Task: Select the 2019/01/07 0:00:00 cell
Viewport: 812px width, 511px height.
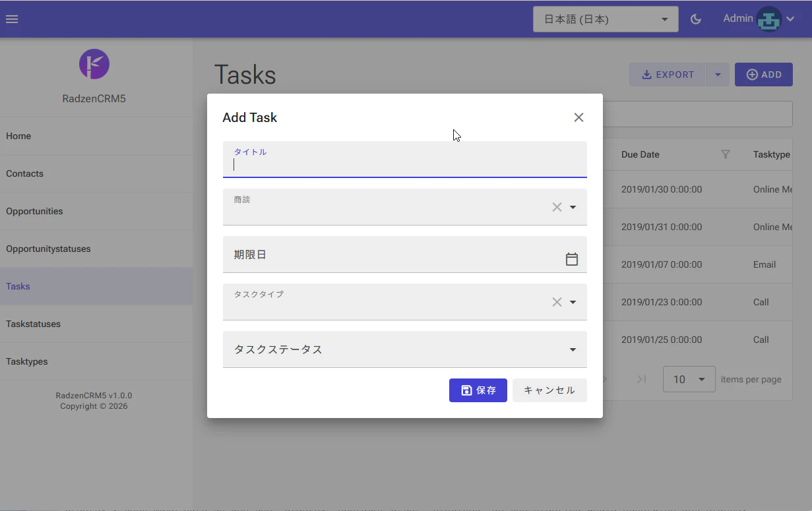Action: point(662,264)
